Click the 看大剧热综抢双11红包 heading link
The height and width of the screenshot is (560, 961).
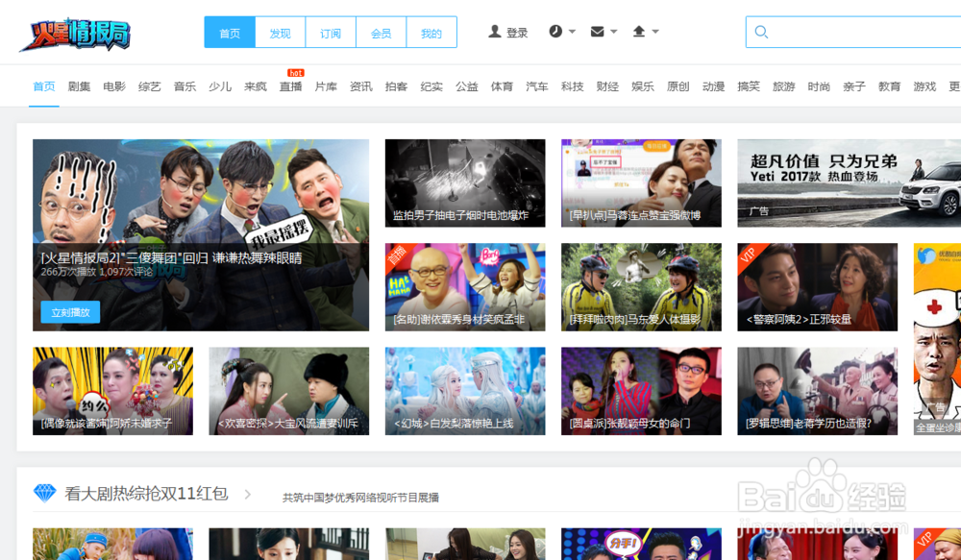click(x=146, y=493)
